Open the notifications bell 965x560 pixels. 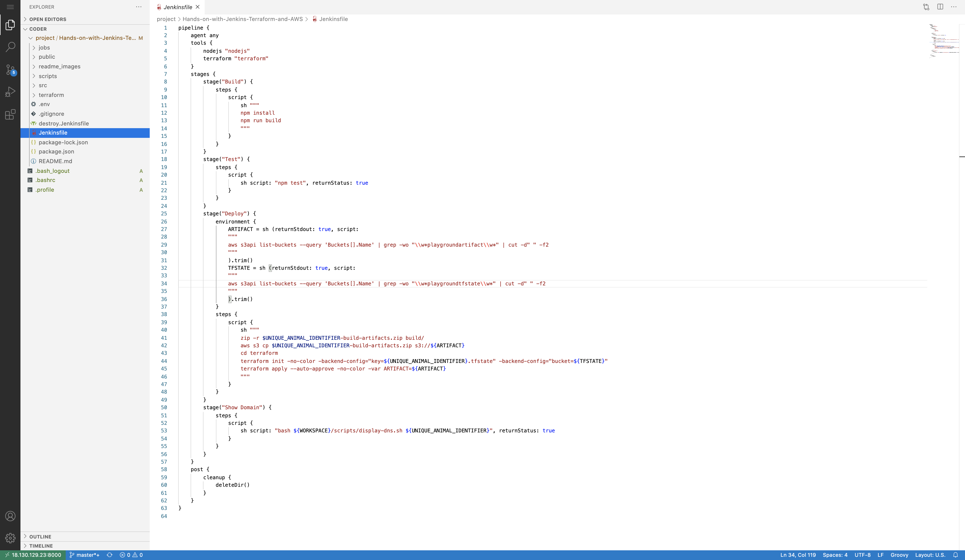(955, 555)
